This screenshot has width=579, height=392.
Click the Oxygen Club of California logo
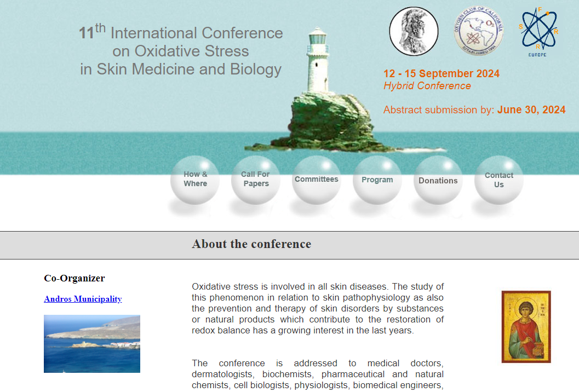(x=479, y=31)
